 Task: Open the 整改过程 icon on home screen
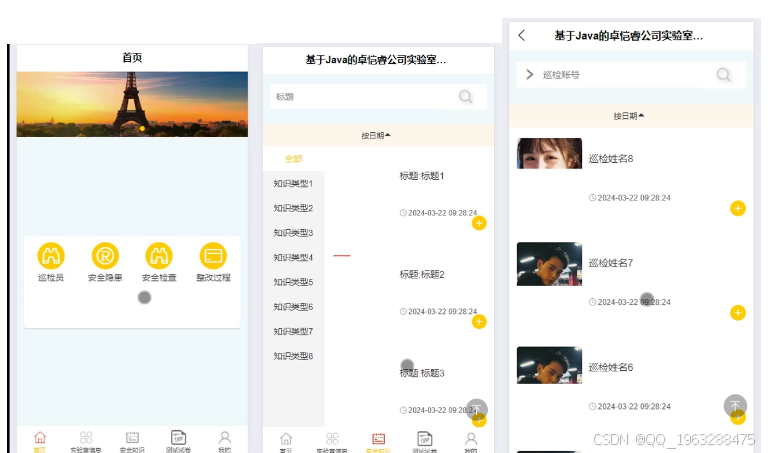coord(213,256)
